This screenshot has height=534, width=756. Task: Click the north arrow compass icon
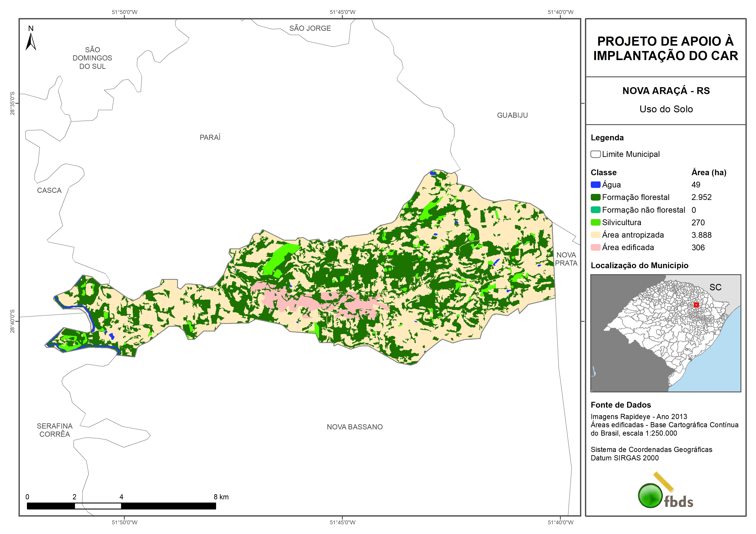pos(31,41)
